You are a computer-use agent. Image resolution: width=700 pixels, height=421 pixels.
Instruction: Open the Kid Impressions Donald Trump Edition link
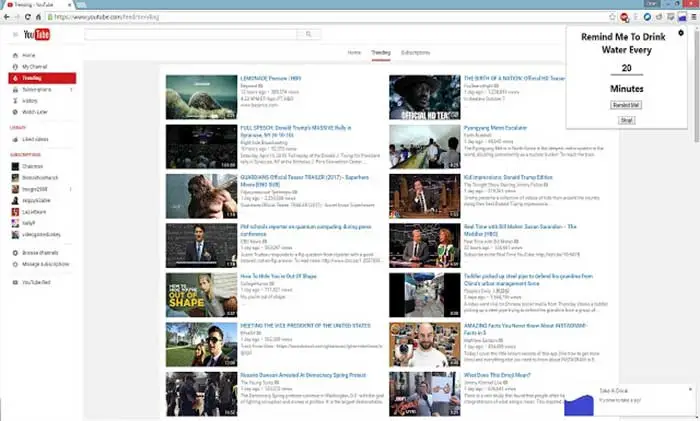[508, 177]
